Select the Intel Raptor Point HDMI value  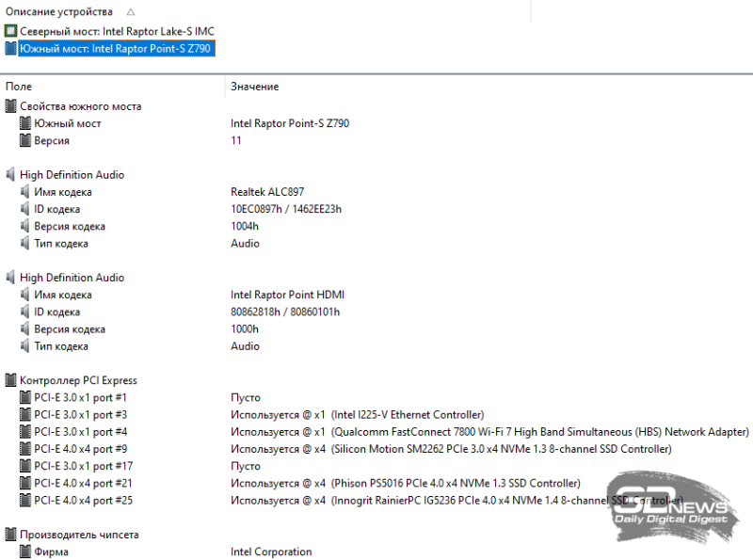point(287,295)
